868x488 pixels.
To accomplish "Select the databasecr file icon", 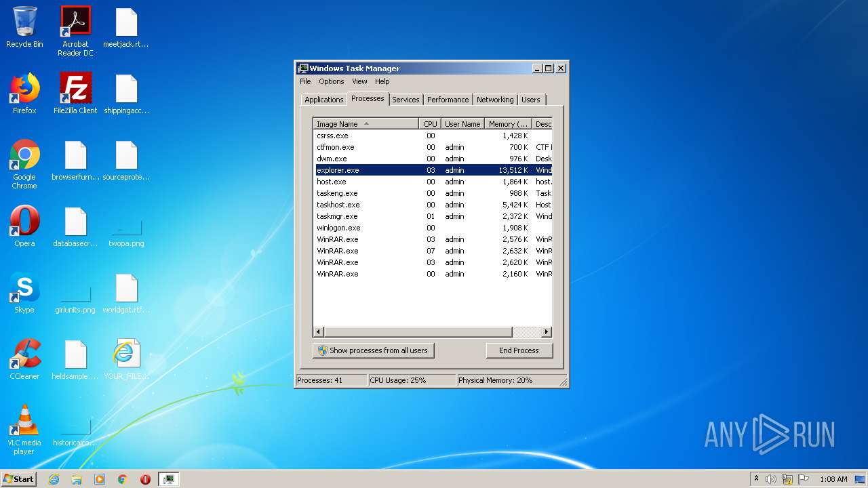I will (x=75, y=226).
